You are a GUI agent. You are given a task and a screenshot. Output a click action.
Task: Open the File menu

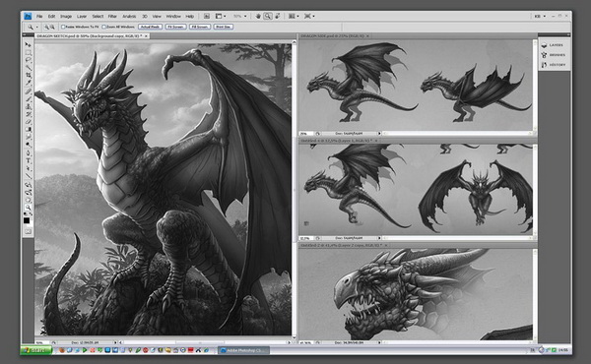[x=39, y=16]
